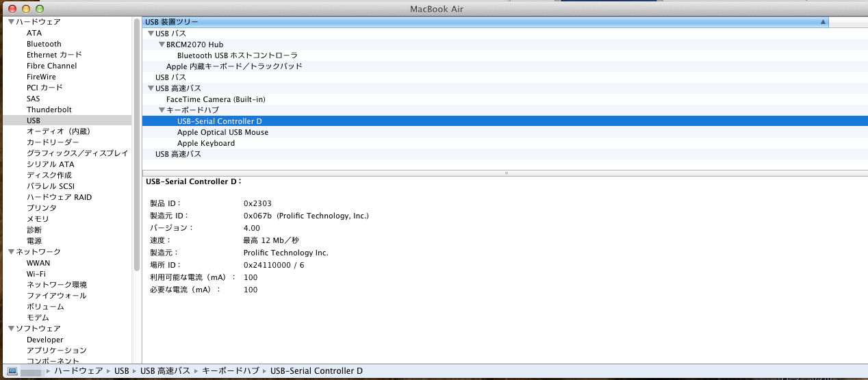Select 診断 in the sidebar

pos(34,230)
